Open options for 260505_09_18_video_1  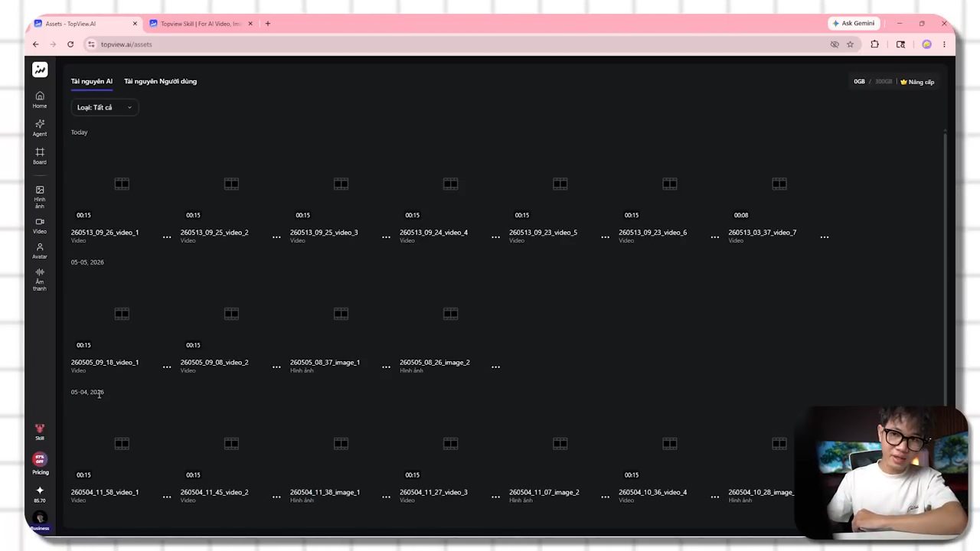click(x=167, y=367)
